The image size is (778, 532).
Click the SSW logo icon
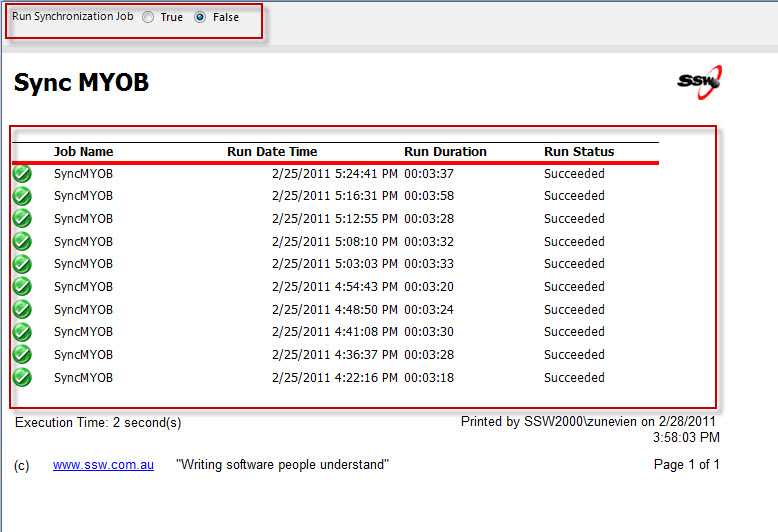pyautogui.click(x=699, y=82)
